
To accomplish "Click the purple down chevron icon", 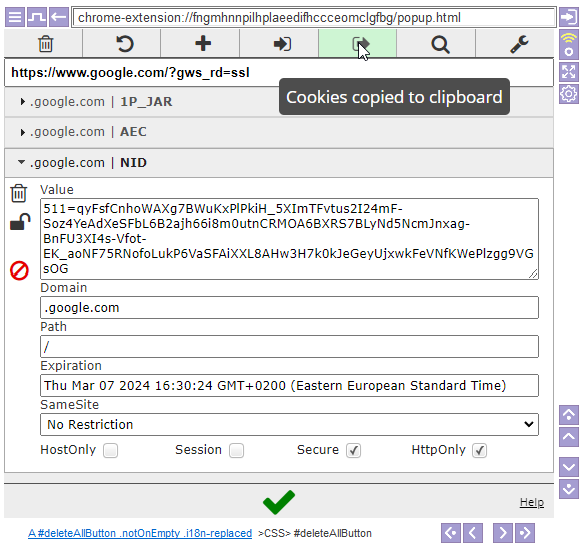I will (x=569, y=467).
